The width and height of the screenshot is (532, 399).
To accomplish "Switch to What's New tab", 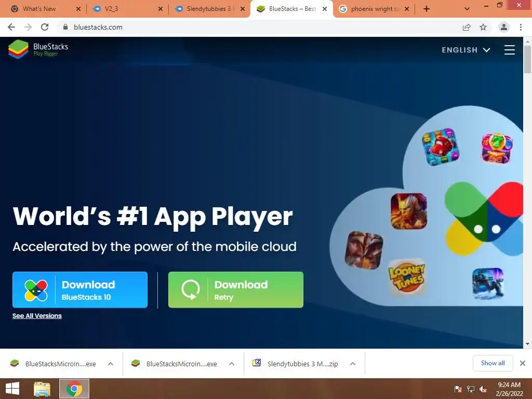I will [x=45, y=9].
